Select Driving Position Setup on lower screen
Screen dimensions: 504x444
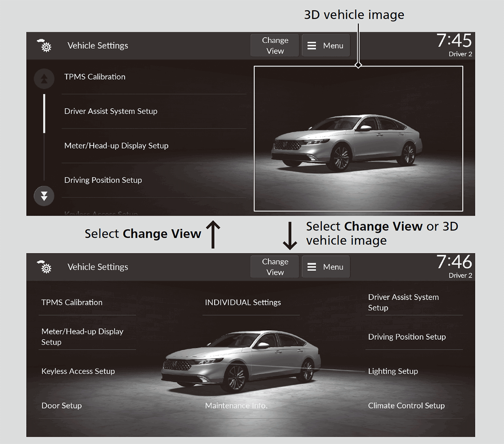(407, 336)
